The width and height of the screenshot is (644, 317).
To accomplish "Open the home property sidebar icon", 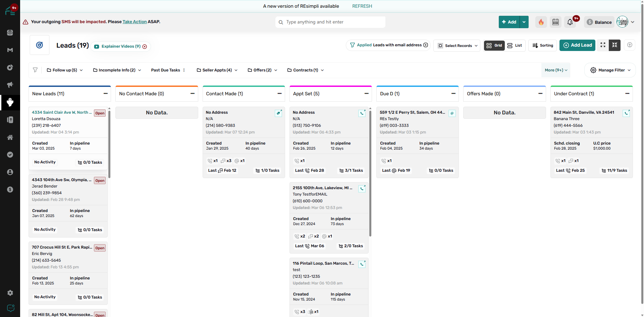I will pyautogui.click(x=10, y=137).
